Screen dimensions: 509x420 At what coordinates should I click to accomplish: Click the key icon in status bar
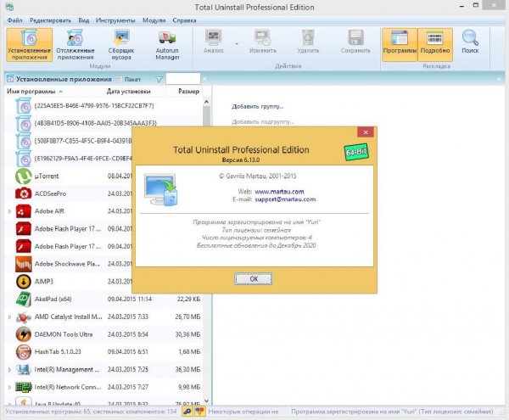[187, 412]
